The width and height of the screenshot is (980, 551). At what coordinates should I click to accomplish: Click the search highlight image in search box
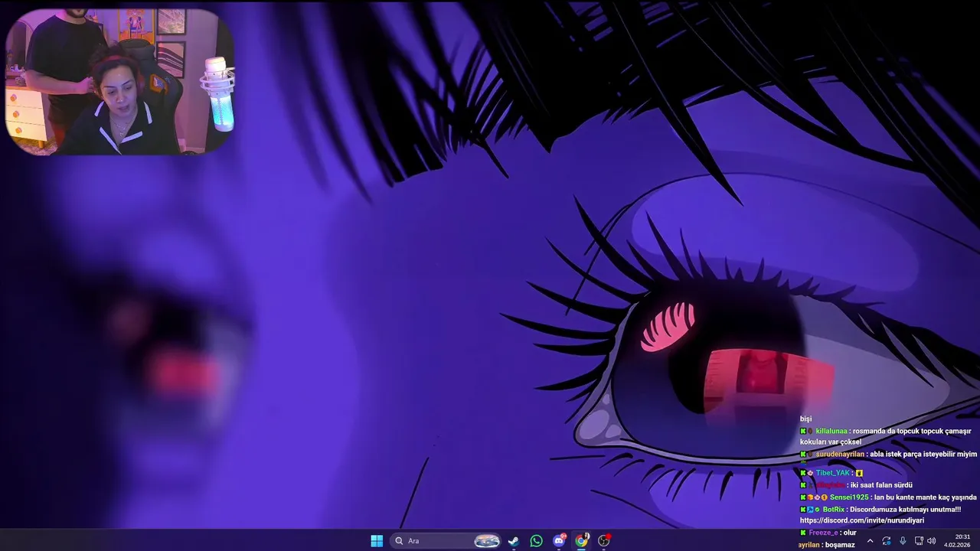pos(487,541)
